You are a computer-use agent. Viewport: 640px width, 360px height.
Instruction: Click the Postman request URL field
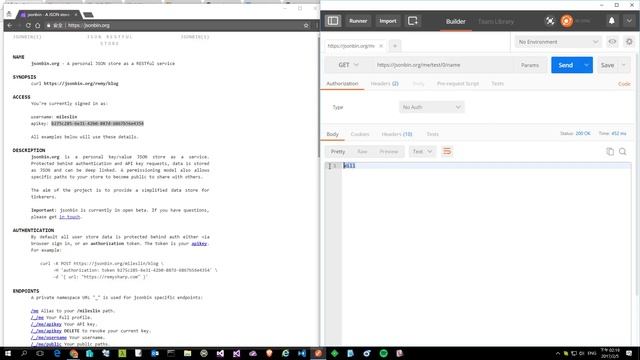click(x=443, y=65)
